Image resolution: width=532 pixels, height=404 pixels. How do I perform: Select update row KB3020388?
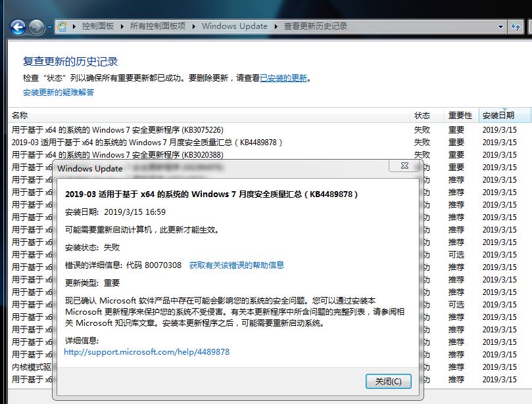click(268, 155)
